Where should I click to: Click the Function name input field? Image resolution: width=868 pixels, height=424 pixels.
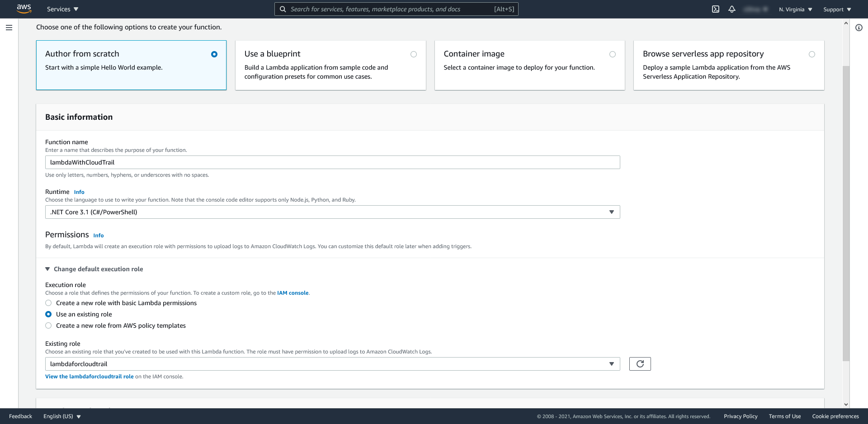point(332,162)
